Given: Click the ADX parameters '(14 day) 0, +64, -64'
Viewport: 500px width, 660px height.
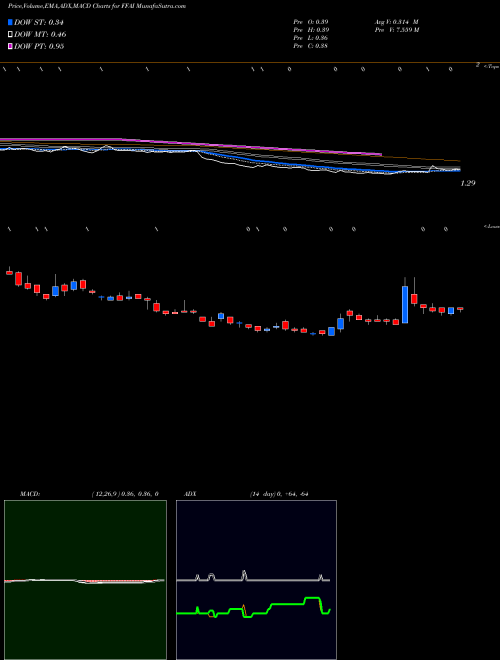Looking at the screenshot, I should coord(279,494).
